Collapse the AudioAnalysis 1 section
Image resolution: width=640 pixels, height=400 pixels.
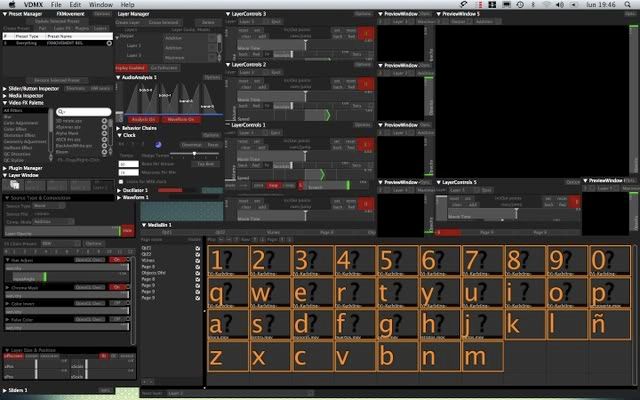pyautogui.click(x=119, y=76)
